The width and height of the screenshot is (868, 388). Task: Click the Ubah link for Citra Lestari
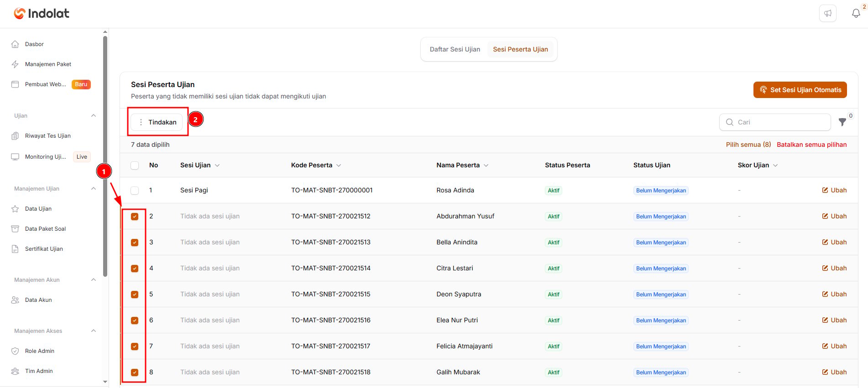838,268
